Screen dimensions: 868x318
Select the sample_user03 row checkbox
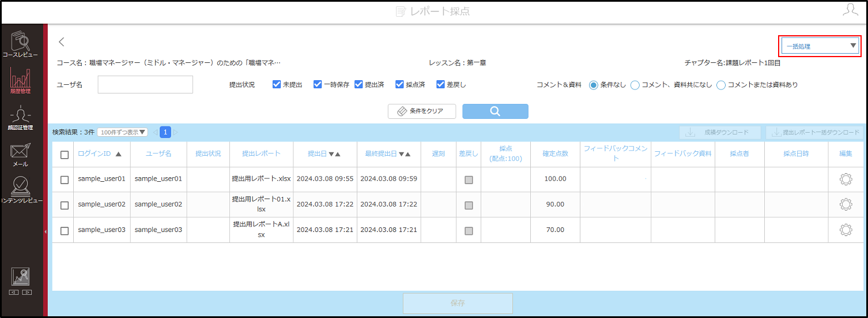(x=65, y=230)
